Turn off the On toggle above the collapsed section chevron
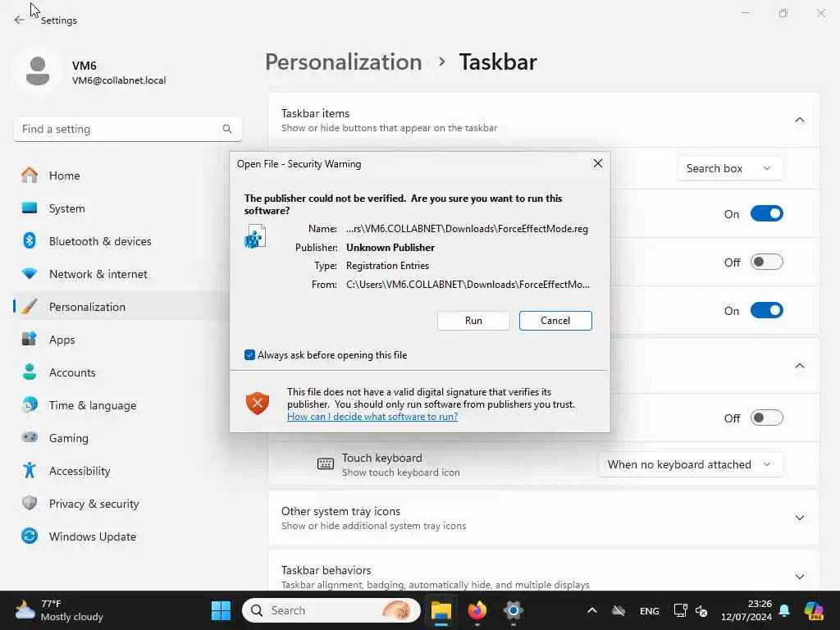Image resolution: width=840 pixels, height=630 pixels. click(767, 311)
